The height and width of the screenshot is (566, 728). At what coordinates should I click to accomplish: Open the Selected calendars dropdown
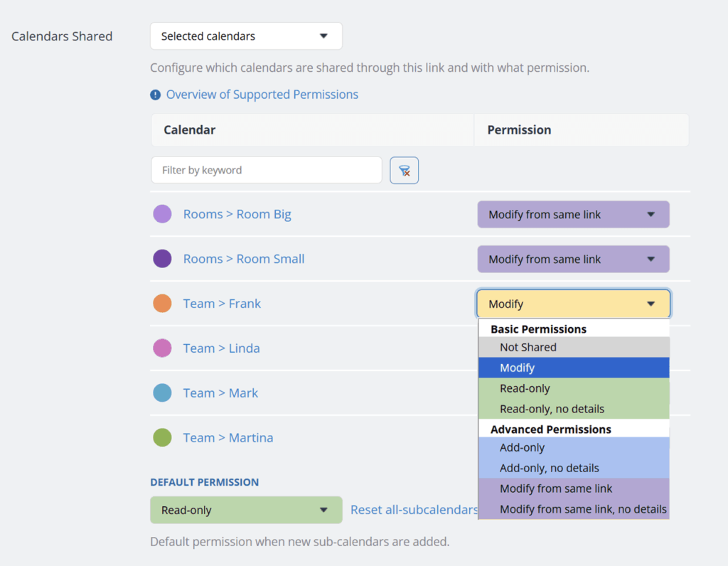click(x=246, y=36)
